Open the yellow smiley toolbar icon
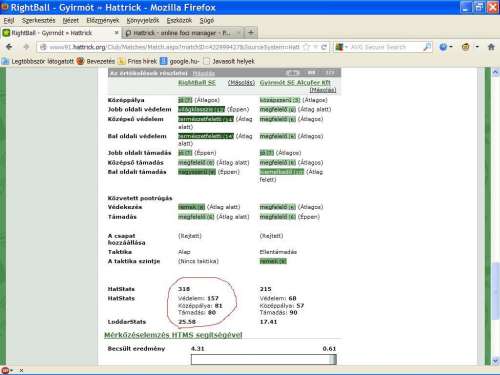 click(x=466, y=47)
